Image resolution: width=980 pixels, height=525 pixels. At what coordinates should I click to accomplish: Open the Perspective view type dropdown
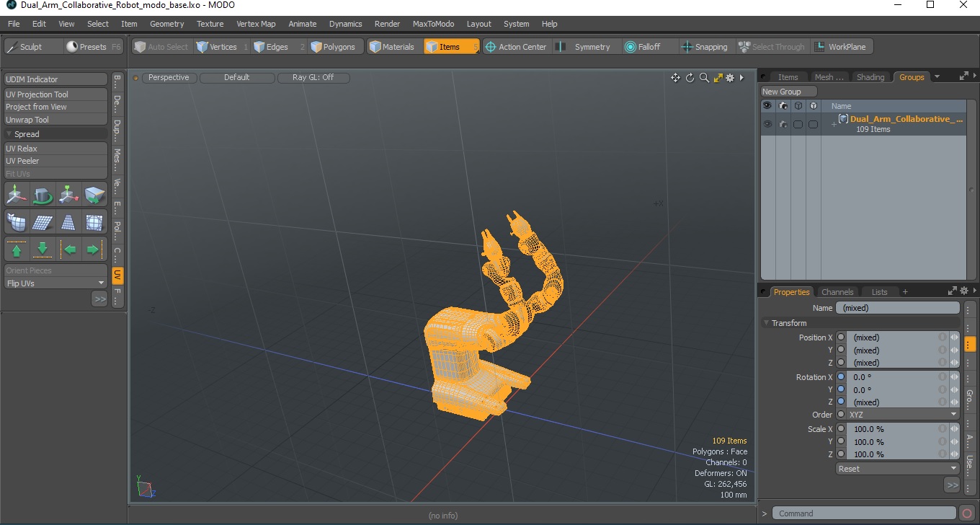click(169, 78)
